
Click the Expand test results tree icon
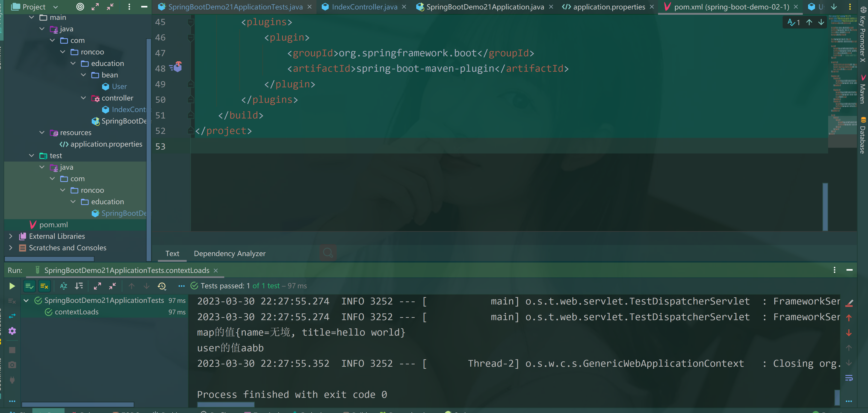(97, 286)
